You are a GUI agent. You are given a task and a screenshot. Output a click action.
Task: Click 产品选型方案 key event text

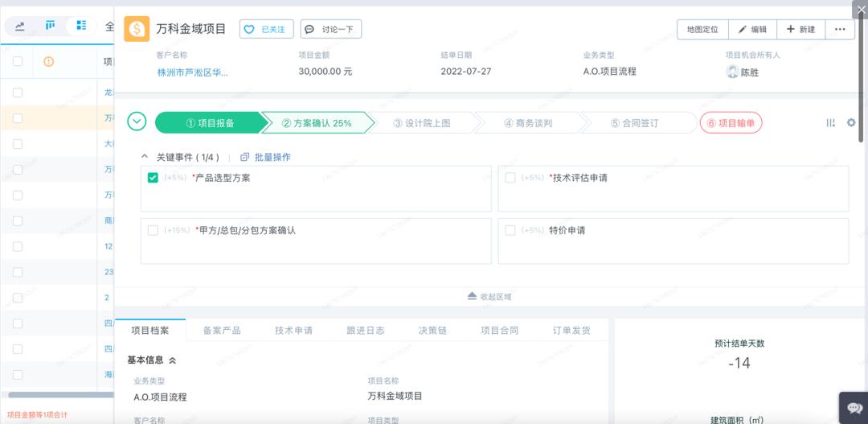(221, 178)
